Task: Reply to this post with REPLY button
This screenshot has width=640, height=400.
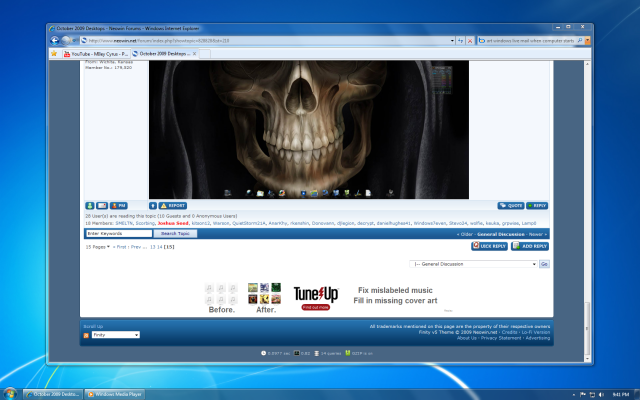Action: tap(537, 206)
